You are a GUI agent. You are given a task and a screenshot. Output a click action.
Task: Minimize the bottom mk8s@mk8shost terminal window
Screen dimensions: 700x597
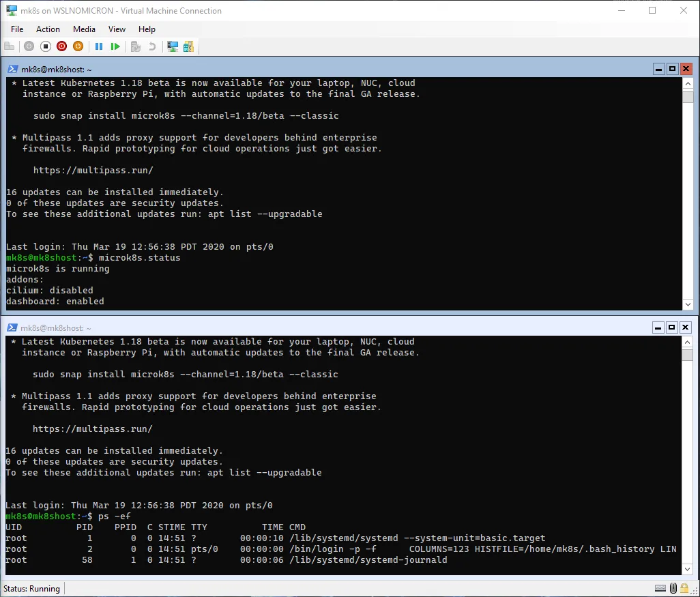(658, 327)
